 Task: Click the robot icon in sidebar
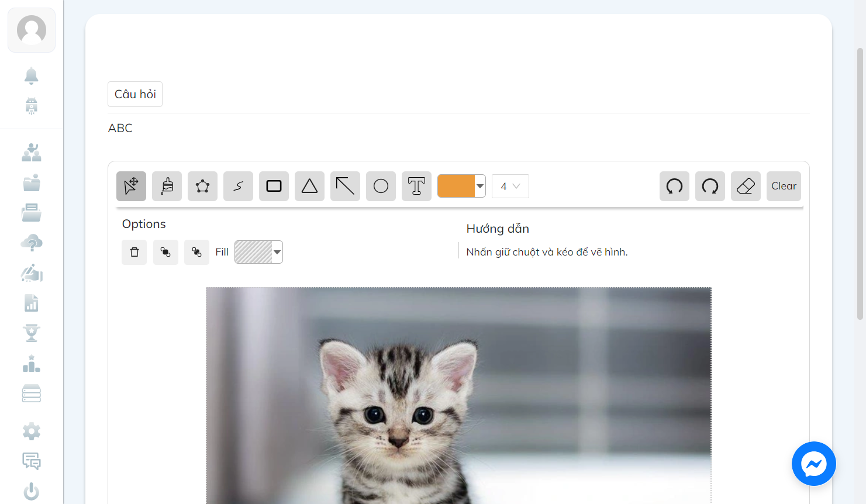[32, 106]
